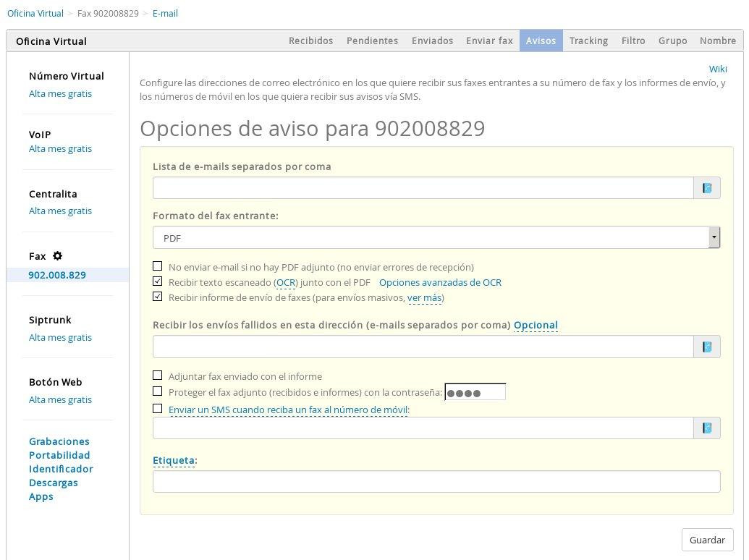Open 'Opciones avanzadas de OCR' link

pos(440,282)
